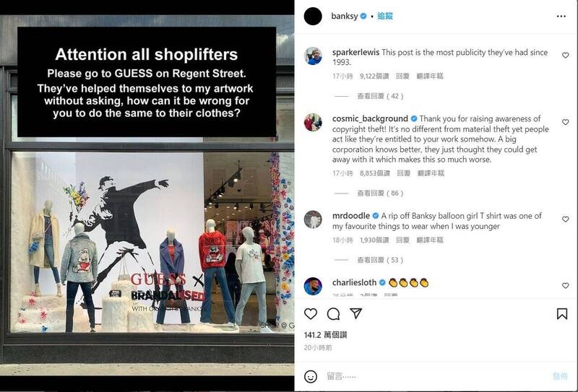Image resolution: width=578 pixels, height=392 pixels.
Task: Open the three-dot more options menu
Action: [x=561, y=16]
